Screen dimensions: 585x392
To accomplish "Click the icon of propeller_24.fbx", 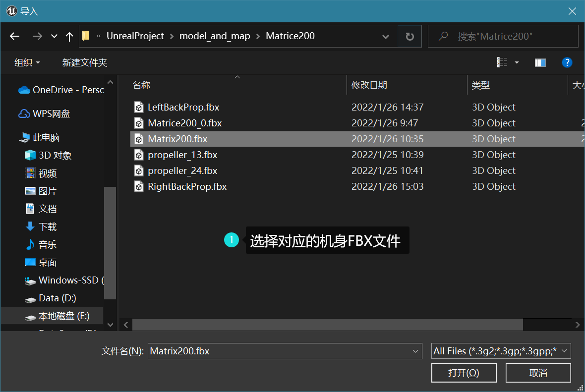I will point(139,171).
